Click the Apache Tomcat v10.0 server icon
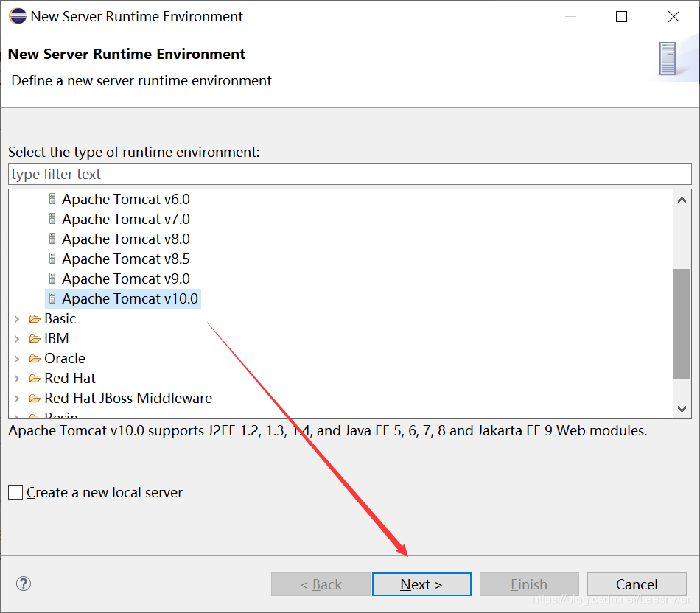 [52, 298]
